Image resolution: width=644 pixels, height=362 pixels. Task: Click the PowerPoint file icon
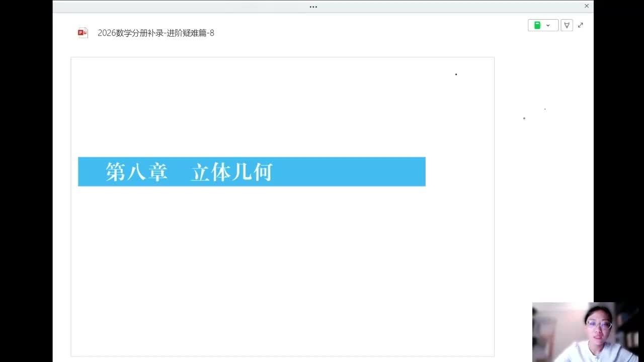point(83,33)
